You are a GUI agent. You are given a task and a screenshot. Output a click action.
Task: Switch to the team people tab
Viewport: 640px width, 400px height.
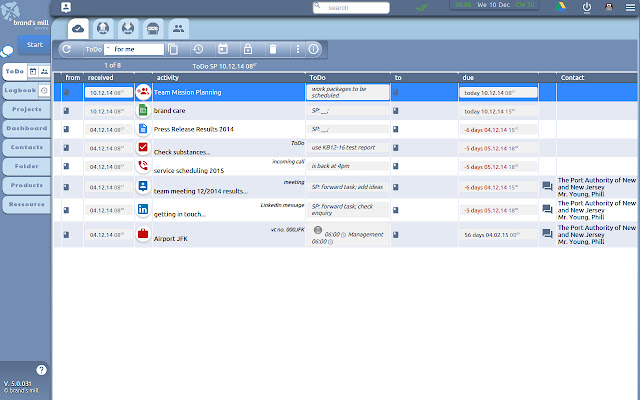(x=178, y=29)
